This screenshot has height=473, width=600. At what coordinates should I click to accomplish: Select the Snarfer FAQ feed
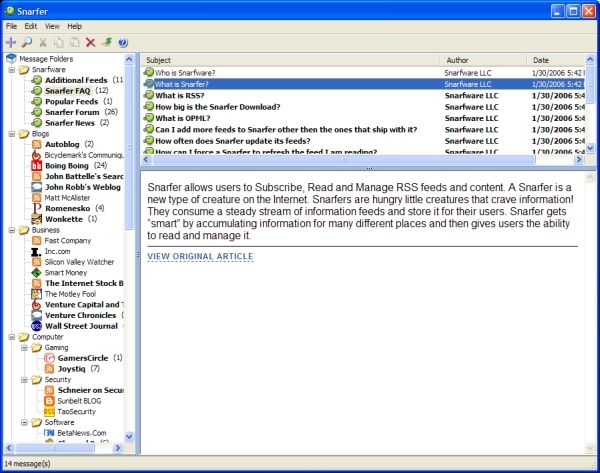coord(68,91)
